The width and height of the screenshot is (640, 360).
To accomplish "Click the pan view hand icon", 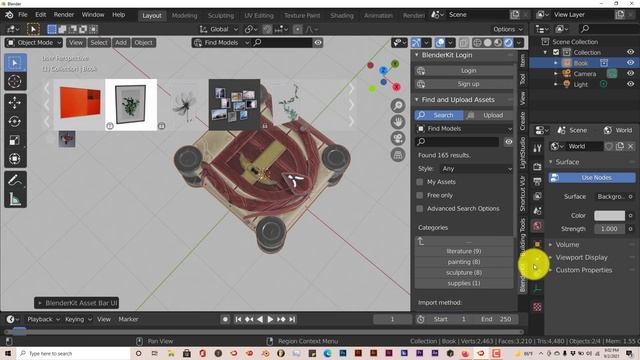I will pos(398,122).
